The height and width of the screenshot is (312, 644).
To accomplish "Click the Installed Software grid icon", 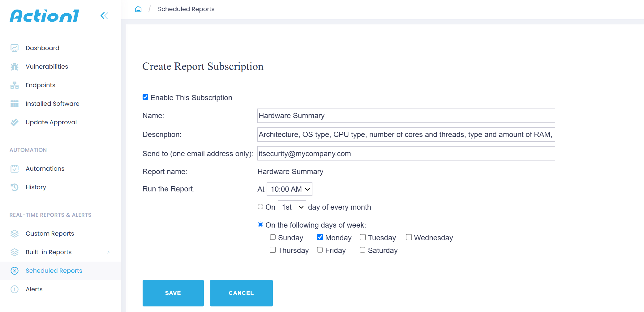I will pos(15,104).
